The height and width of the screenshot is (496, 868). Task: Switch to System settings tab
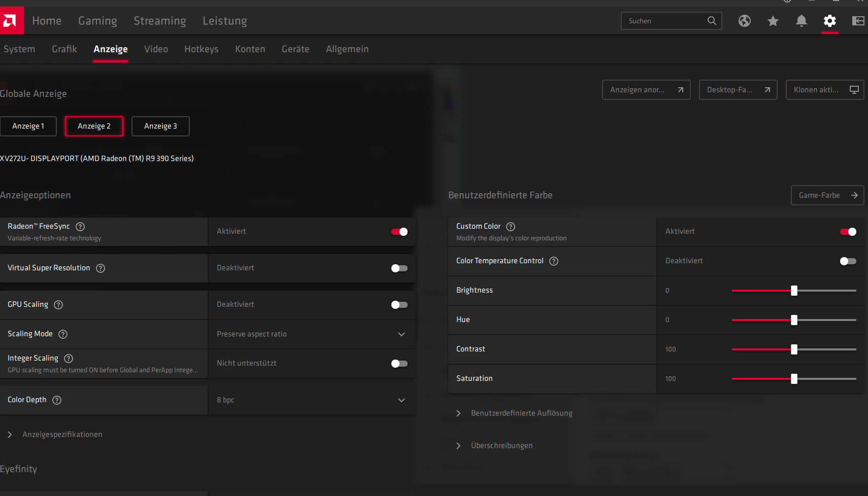coord(19,49)
